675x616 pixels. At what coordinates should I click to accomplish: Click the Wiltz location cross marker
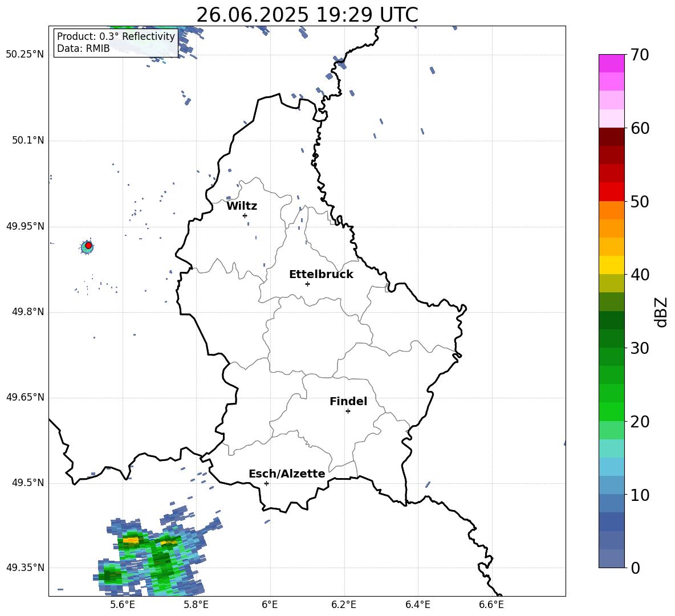[245, 215]
